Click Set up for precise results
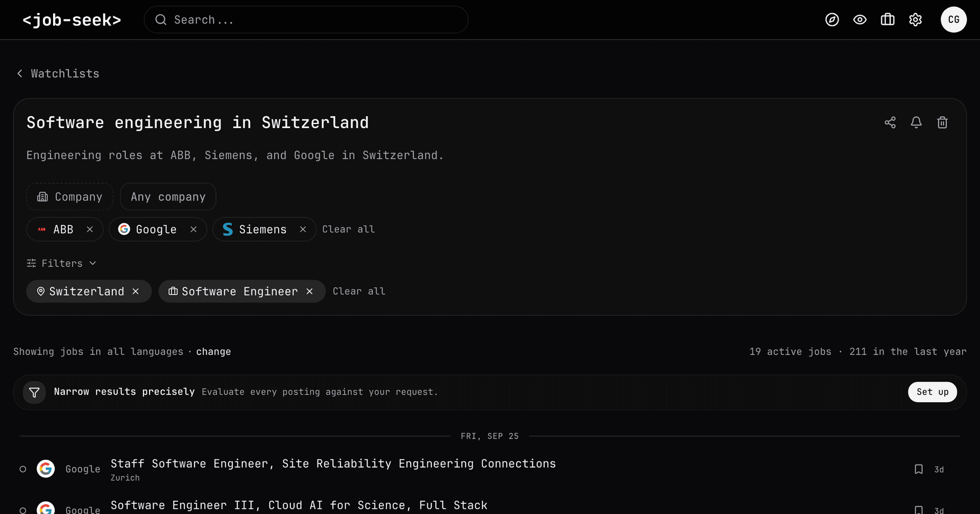The width and height of the screenshot is (980, 514). point(932,392)
